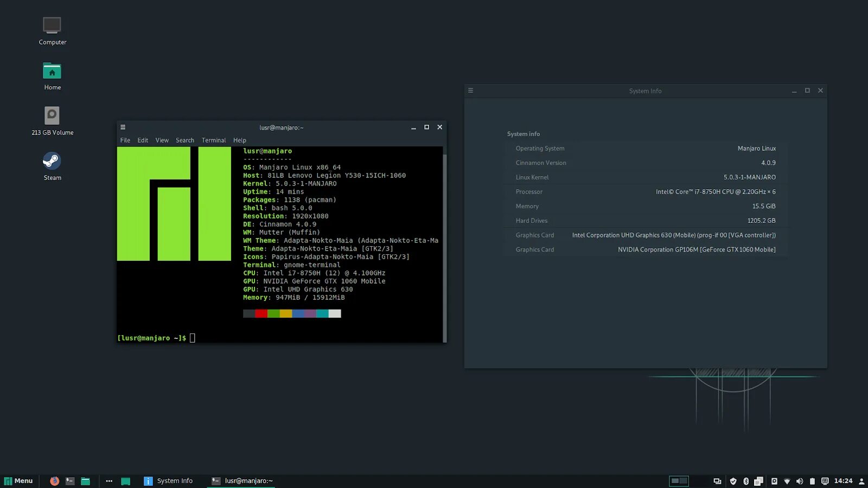Click the Resolution: 1920x1080 line
Screen dimensions: 868x488
click(x=286, y=216)
